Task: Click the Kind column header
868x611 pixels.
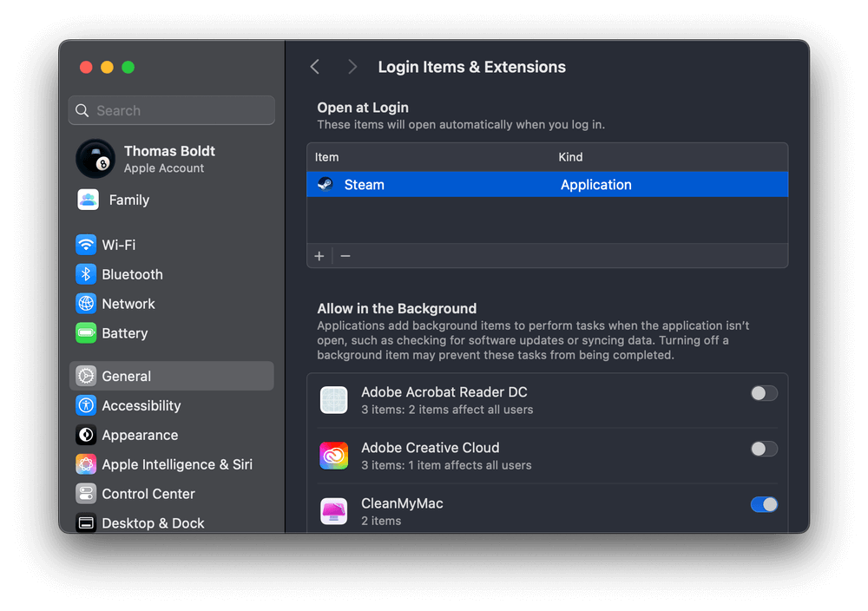Action: [x=570, y=157]
